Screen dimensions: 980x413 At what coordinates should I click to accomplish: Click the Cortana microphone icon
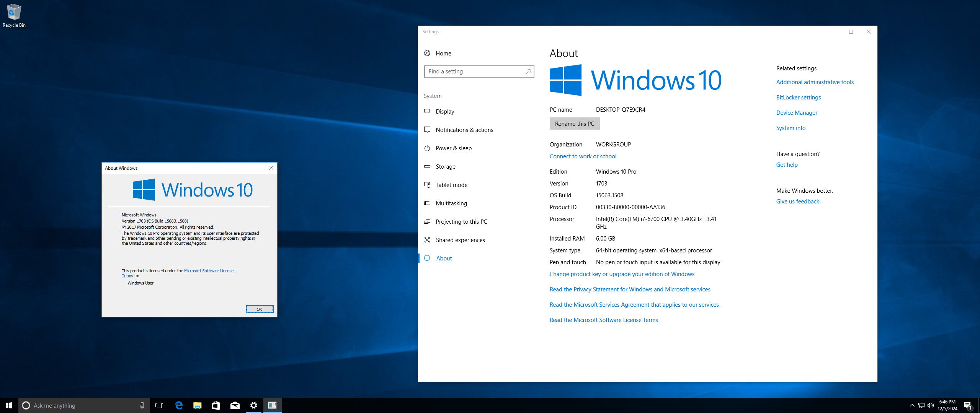(x=142, y=405)
